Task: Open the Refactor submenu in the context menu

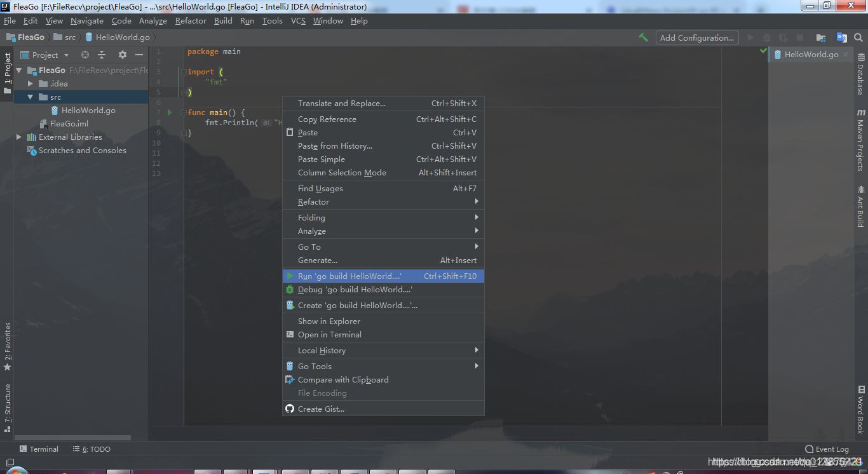Action: (383, 202)
